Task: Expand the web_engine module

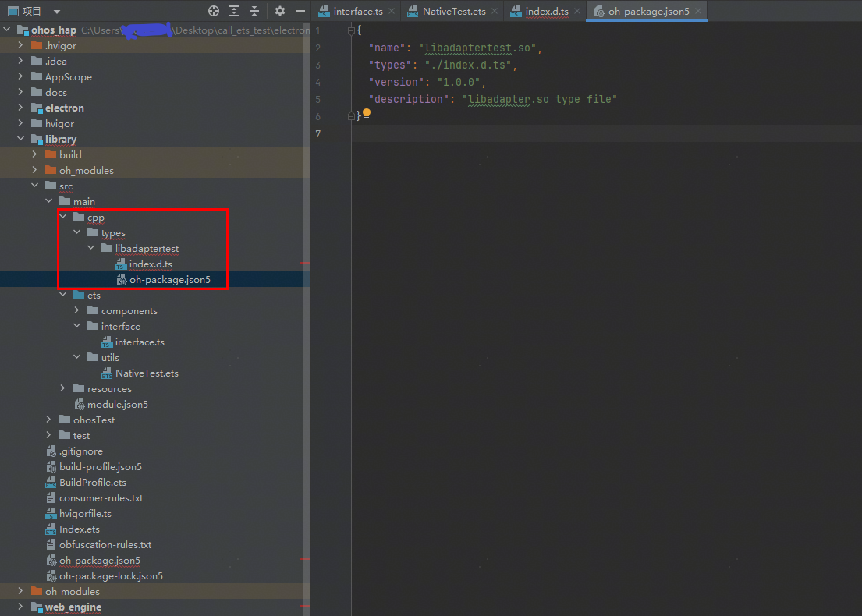Action: click(20, 607)
